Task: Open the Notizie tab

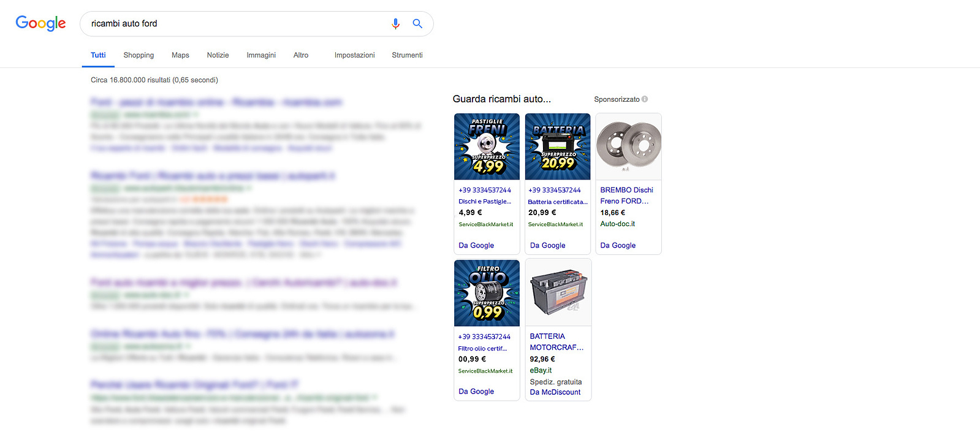Action: pyautogui.click(x=218, y=55)
